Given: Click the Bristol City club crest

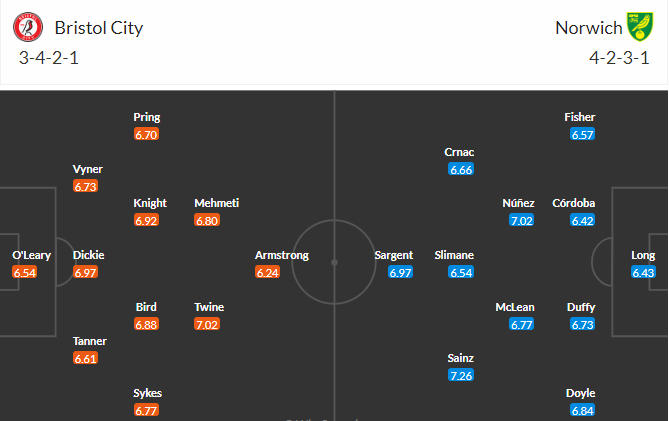Looking at the screenshot, I should tap(28, 27).
